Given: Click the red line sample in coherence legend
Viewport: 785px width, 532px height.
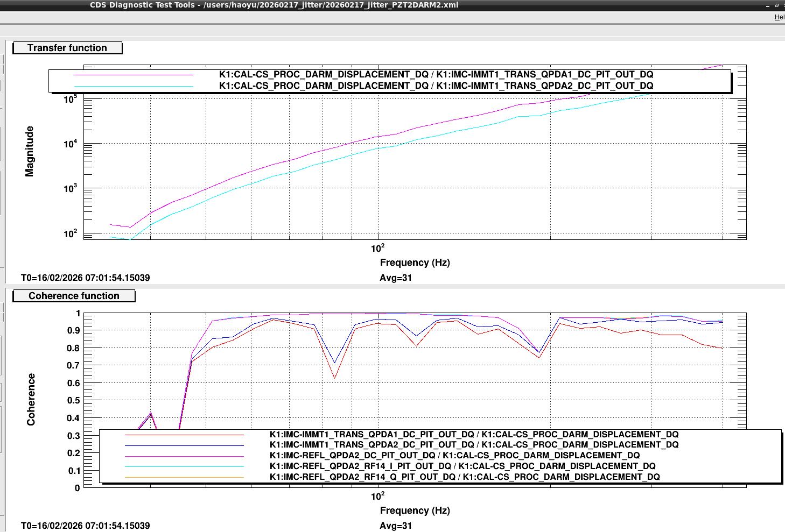Looking at the screenshot, I should coord(184,435).
